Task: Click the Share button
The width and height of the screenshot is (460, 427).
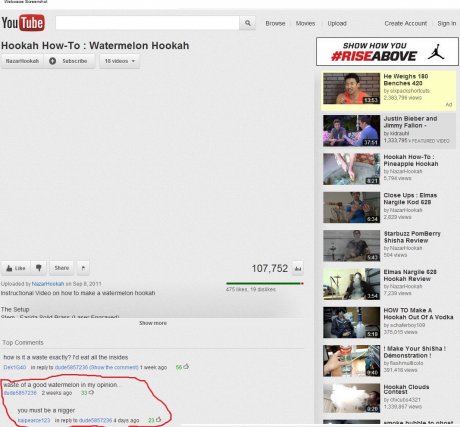Action: click(x=62, y=268)
